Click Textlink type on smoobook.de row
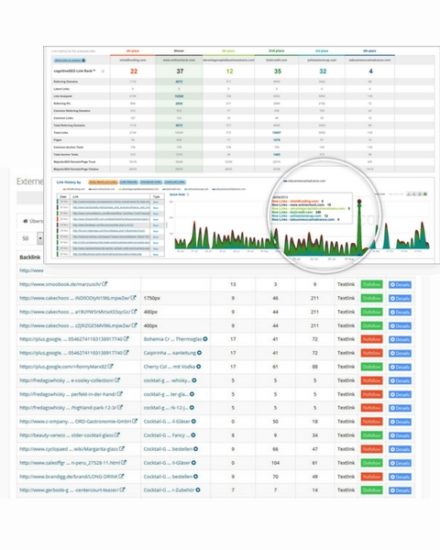Screen dimensions: 440x550 tap(346, 284)
